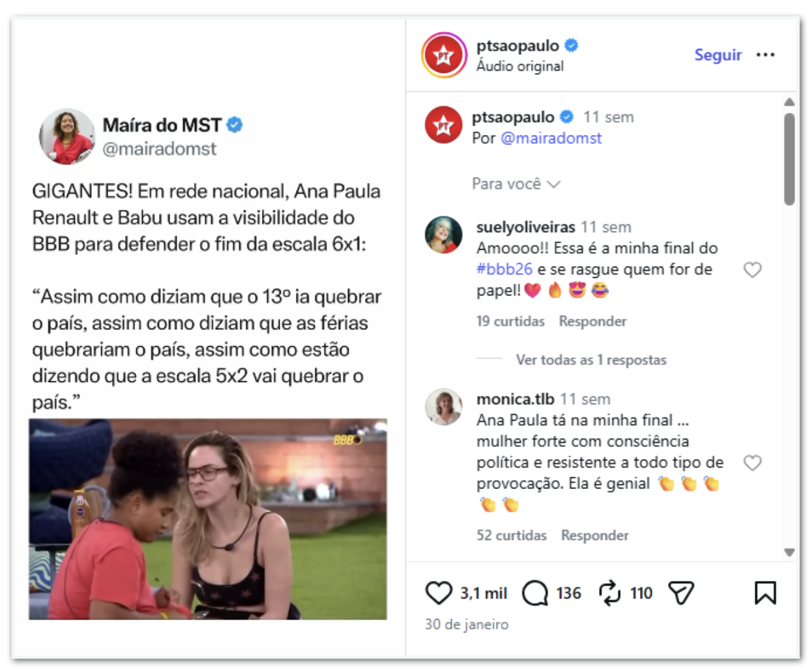Expand the Para você comment filter

[516, 184]
